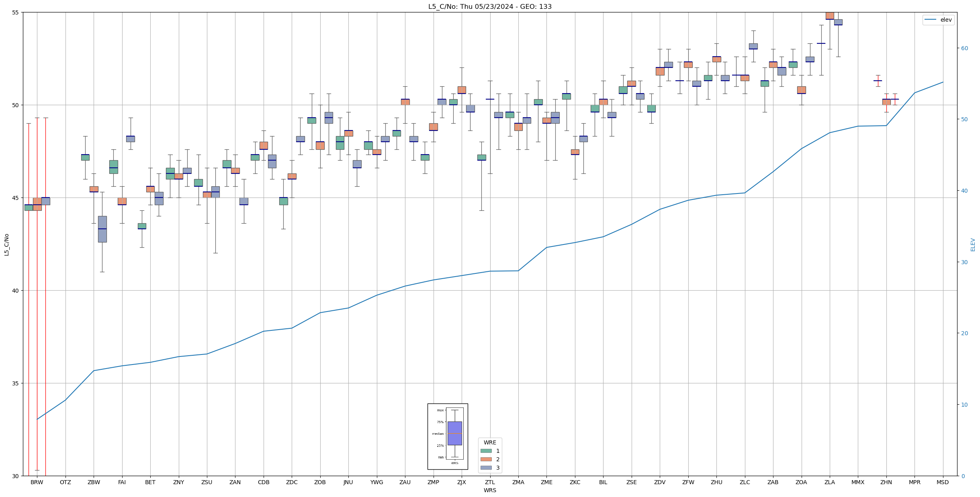Viewport: 980px width, 497px height.
Task: Click the OTZ station tick label
Action: [65, 482]
